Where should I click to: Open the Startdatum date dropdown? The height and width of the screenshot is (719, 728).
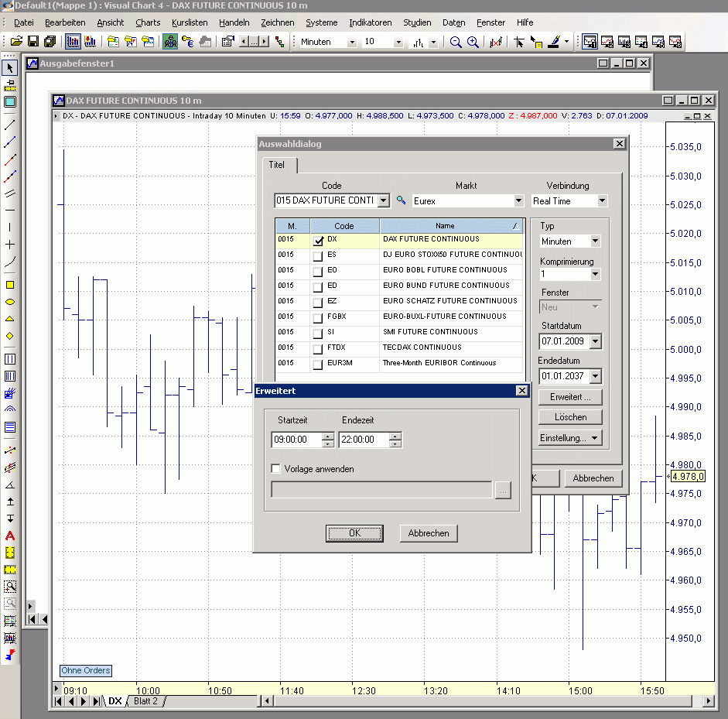pyautogui.click(x=594, y=341)
